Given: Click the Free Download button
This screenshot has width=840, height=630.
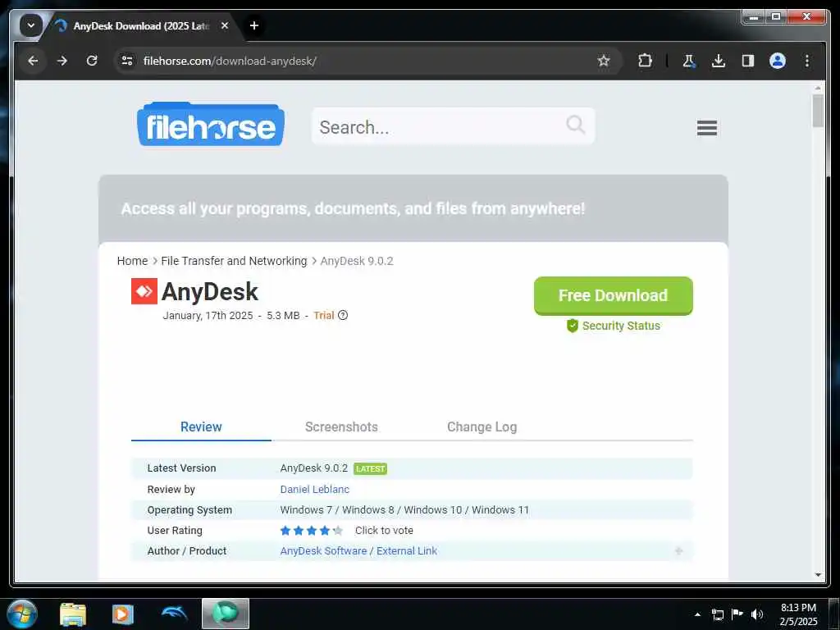Looking at the screenshot, I should 613,295.
